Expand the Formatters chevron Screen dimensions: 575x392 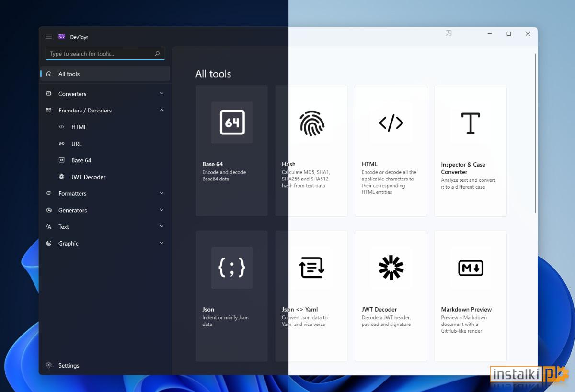[x=161, y=193]
